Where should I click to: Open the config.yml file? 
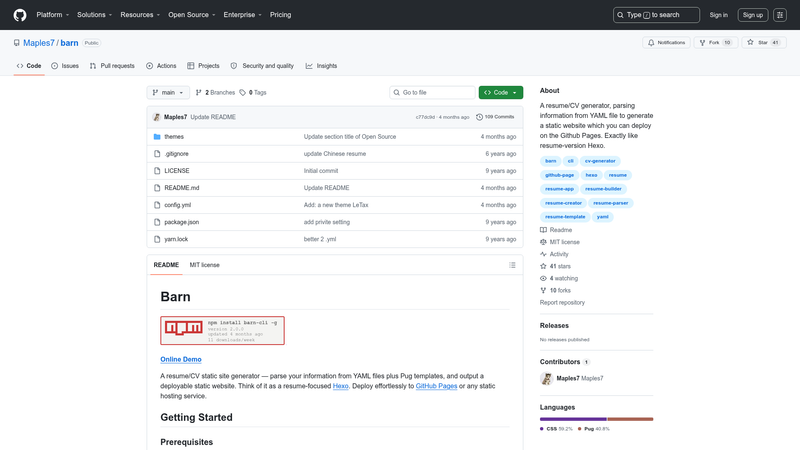pos(178,205)
